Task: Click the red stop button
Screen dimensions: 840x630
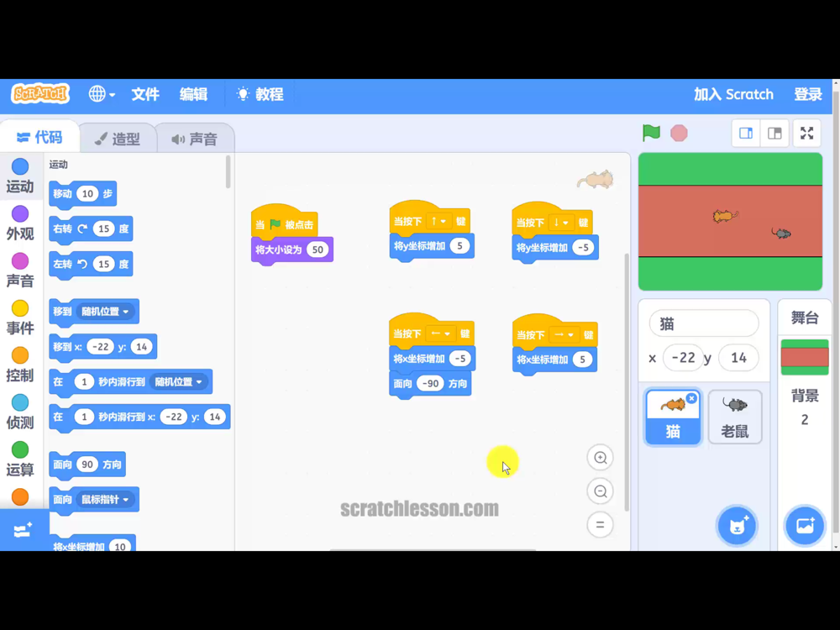Action: point(679,133)
